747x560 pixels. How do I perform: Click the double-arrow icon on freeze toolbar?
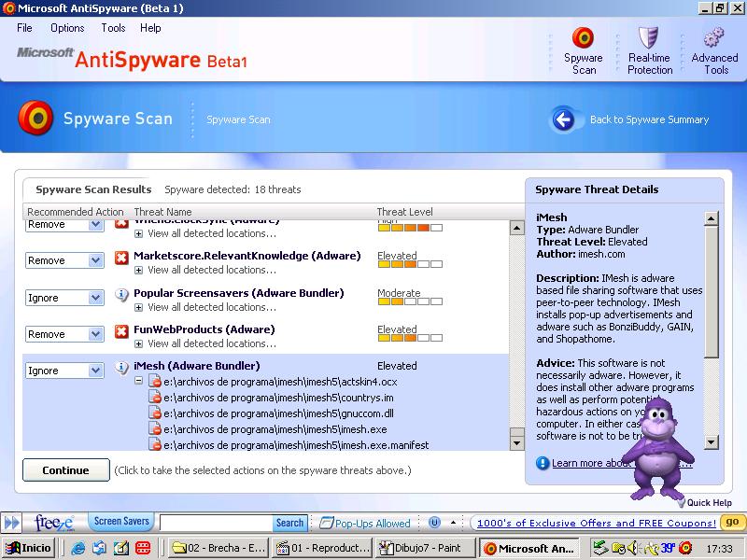pyautogui.click(x=12, y=523)
